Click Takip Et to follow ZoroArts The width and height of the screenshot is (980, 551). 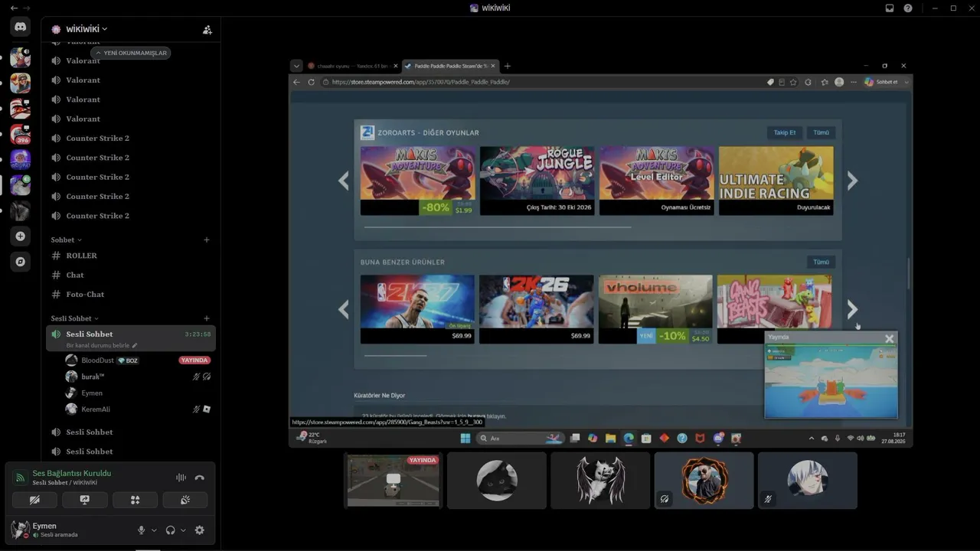coord(784,132)
